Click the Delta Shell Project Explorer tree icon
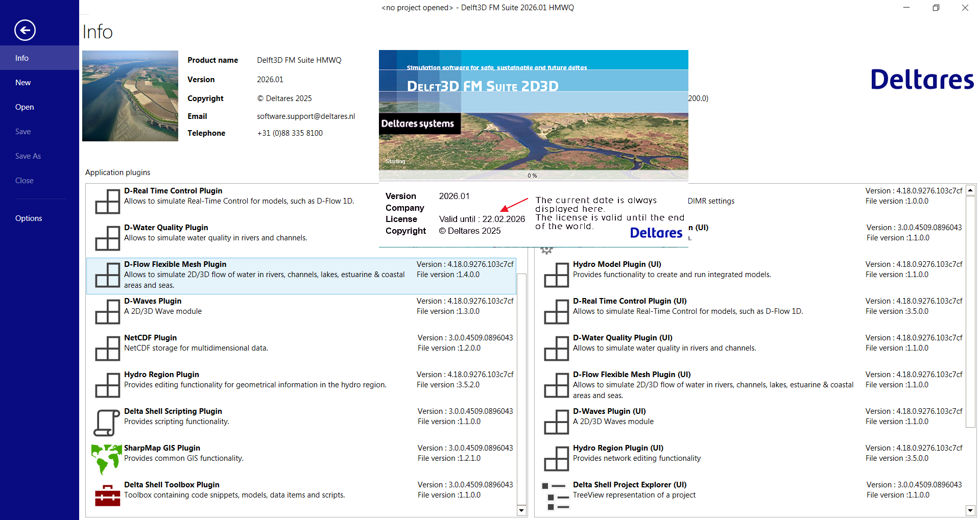Viewport: 980px width, 520px height. coord(556,496)
